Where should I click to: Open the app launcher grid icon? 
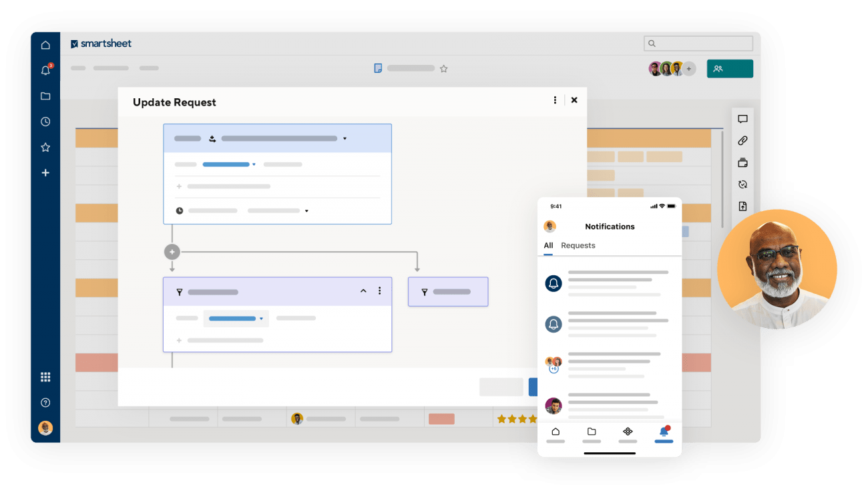[x=45, y=376]
